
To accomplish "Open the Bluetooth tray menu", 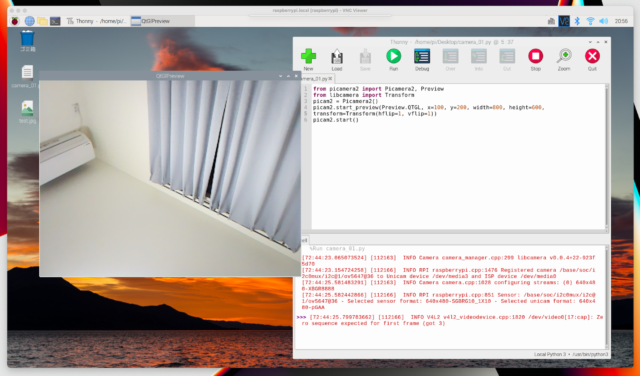I will tap(577, 21).
